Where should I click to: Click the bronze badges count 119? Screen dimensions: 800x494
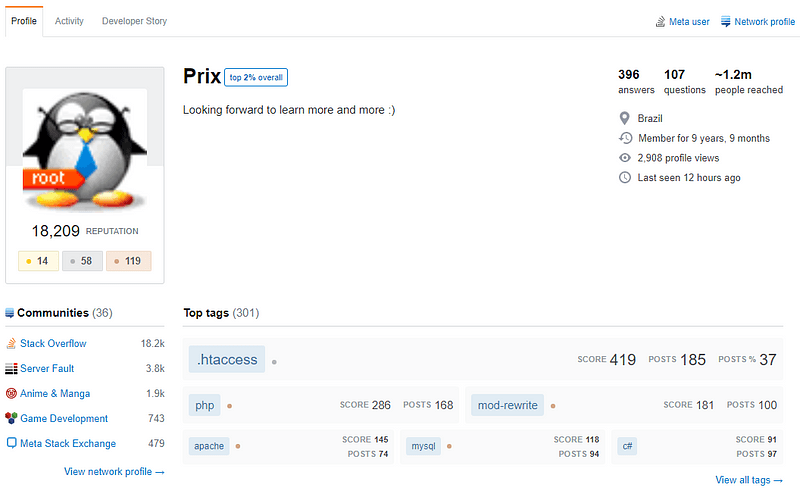pos(129,261)
